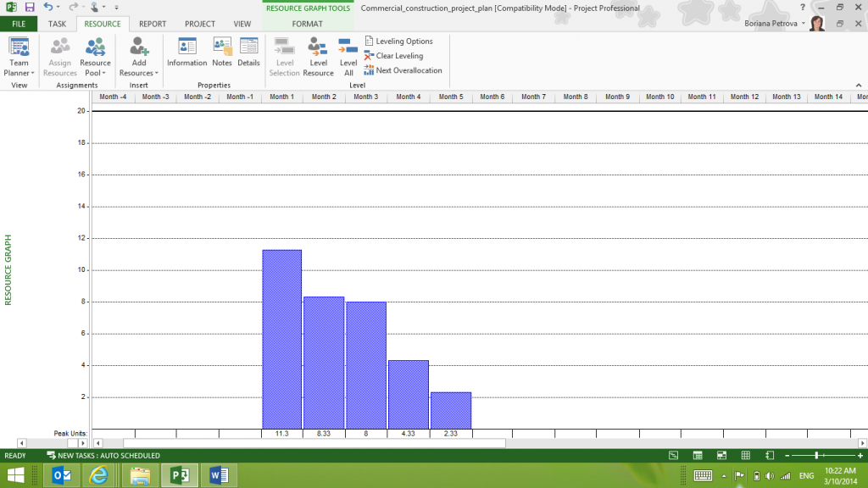
Task: Go to Next Overallocation
Action: coord(403,70)
